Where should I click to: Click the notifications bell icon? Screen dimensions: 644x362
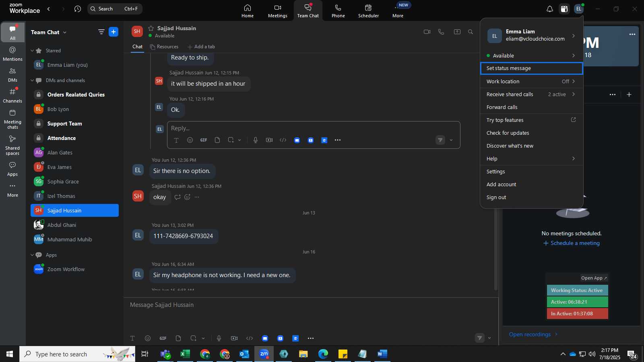pos(549,9)
